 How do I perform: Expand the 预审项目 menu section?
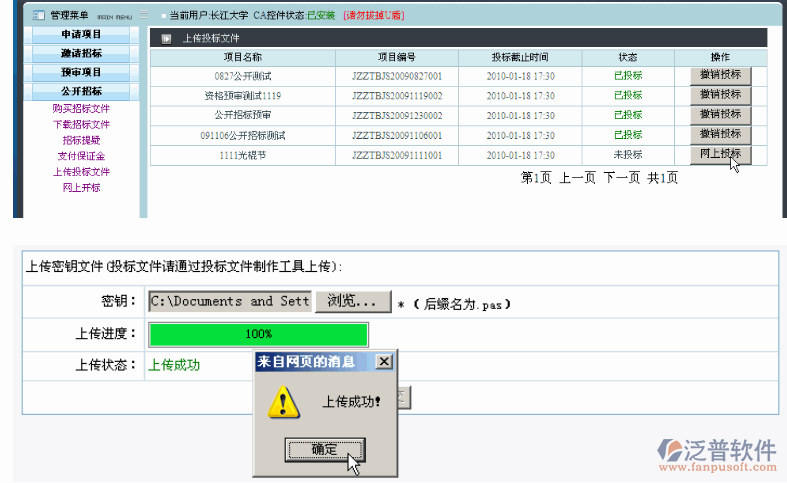click(x=81, y=72)
